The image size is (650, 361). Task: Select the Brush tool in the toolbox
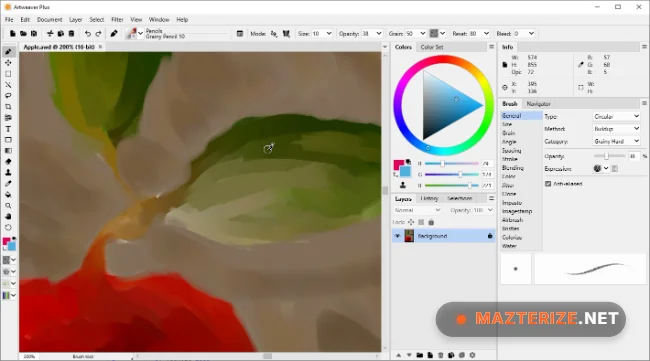tap(8, 52)
